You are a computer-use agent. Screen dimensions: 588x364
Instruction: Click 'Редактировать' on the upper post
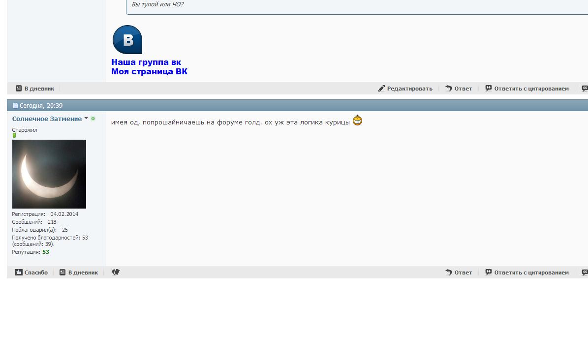tap(405, 89)
